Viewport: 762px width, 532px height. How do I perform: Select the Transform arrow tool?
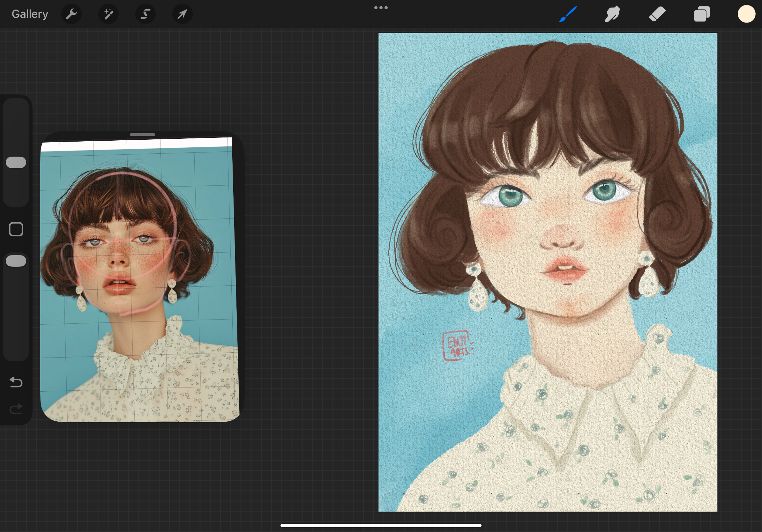[x=182, y=14]
